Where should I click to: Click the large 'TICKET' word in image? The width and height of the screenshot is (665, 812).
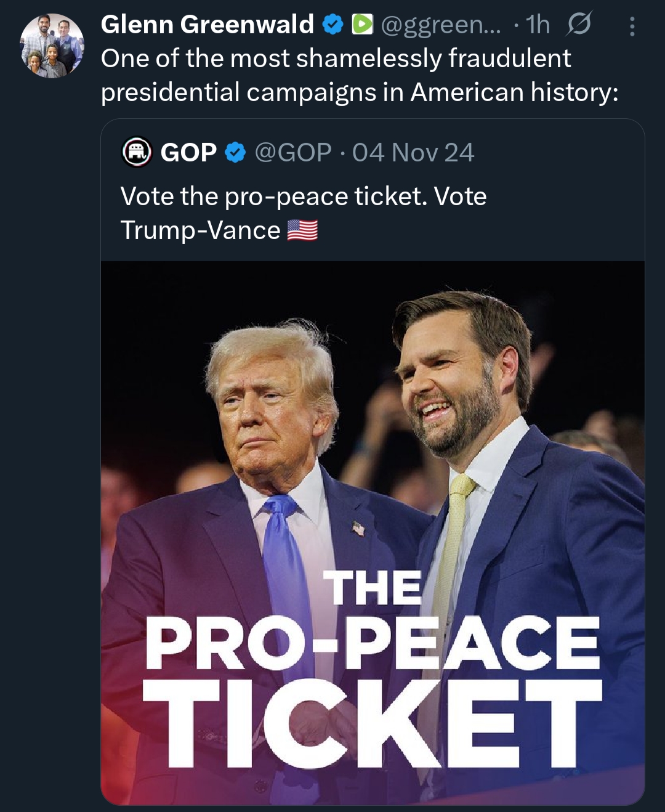coord(372,724)
